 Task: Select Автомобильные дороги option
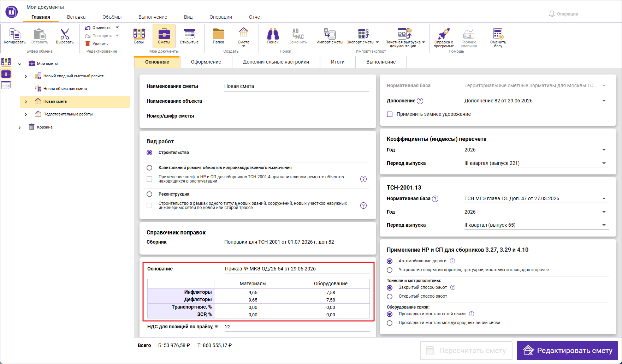tap(390, 261)
